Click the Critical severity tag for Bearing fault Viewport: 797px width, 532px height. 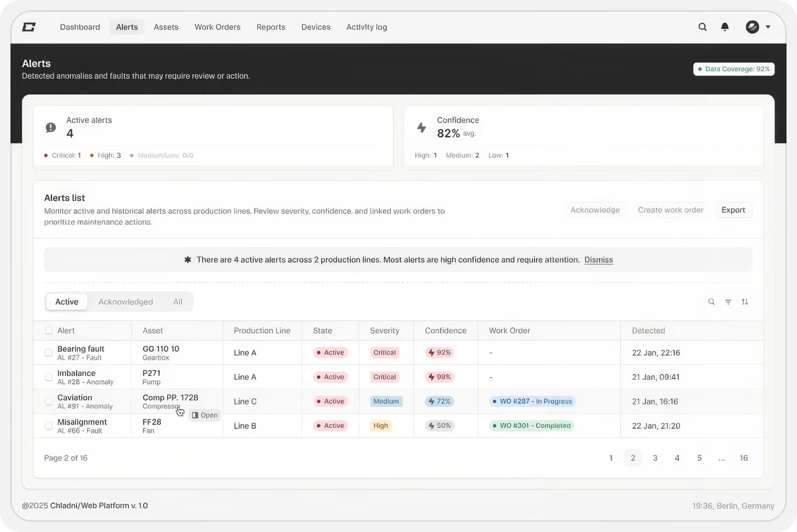point(384,353)
